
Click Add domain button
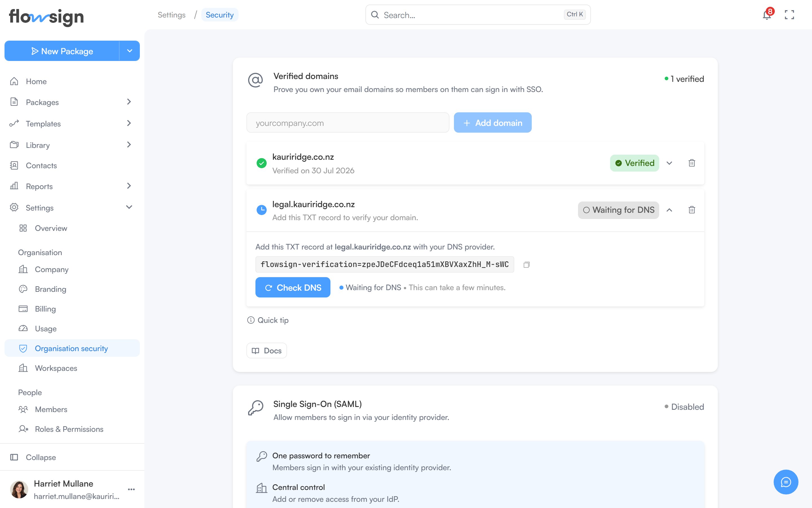click(x=493, y=123)
